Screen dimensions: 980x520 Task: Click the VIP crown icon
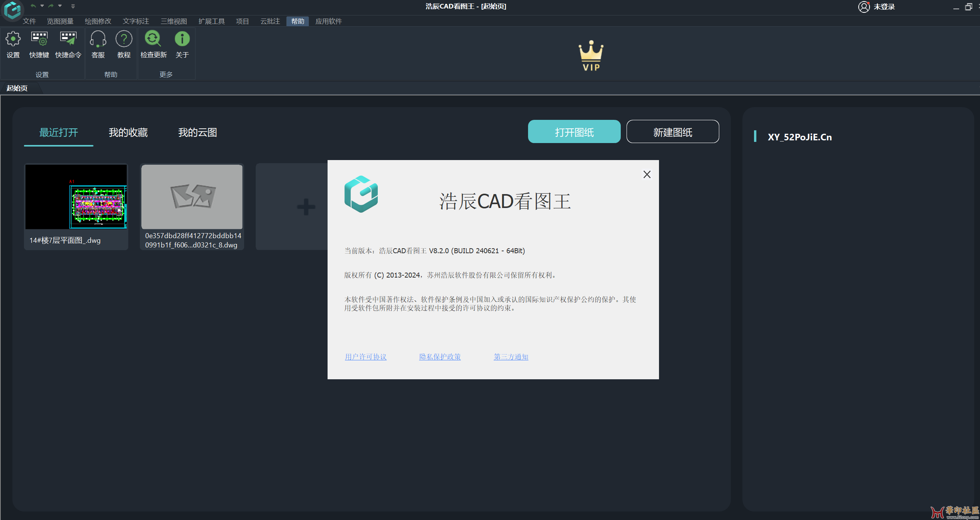click(x=591, y=56)
